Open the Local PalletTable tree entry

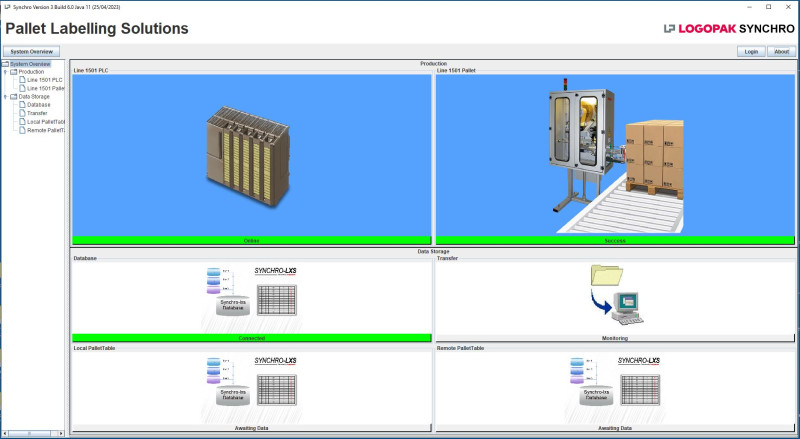tap(46, 122)
